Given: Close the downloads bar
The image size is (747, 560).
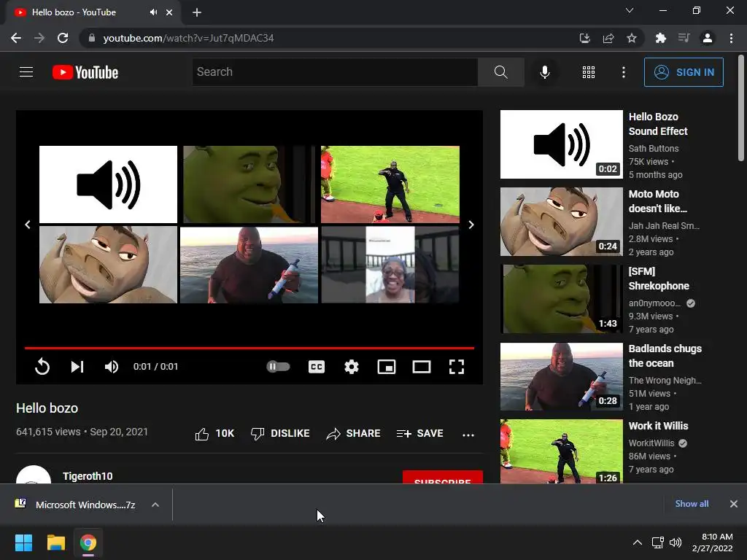Looking at the screenshot, I should (x=734, y=504).
